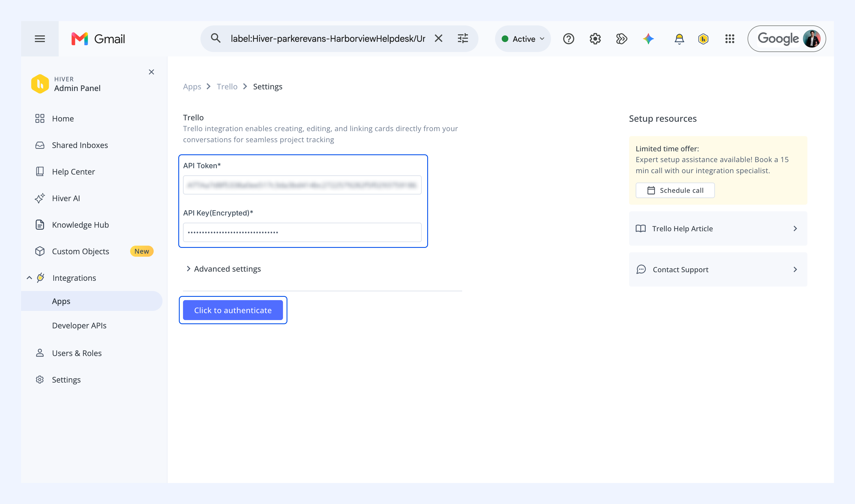Open the Help question mark icon
The height and width of the screenshot is (504, 855).
coord(568,39)
